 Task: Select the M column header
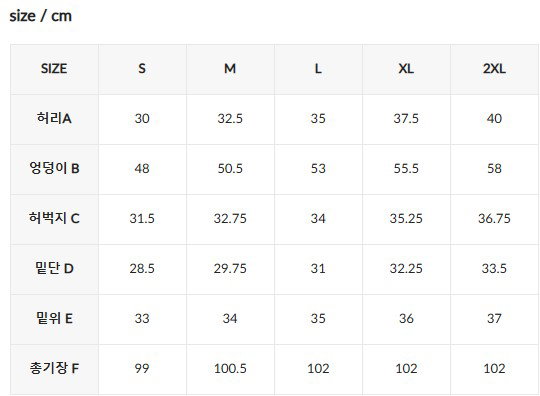tap(230, 69)
